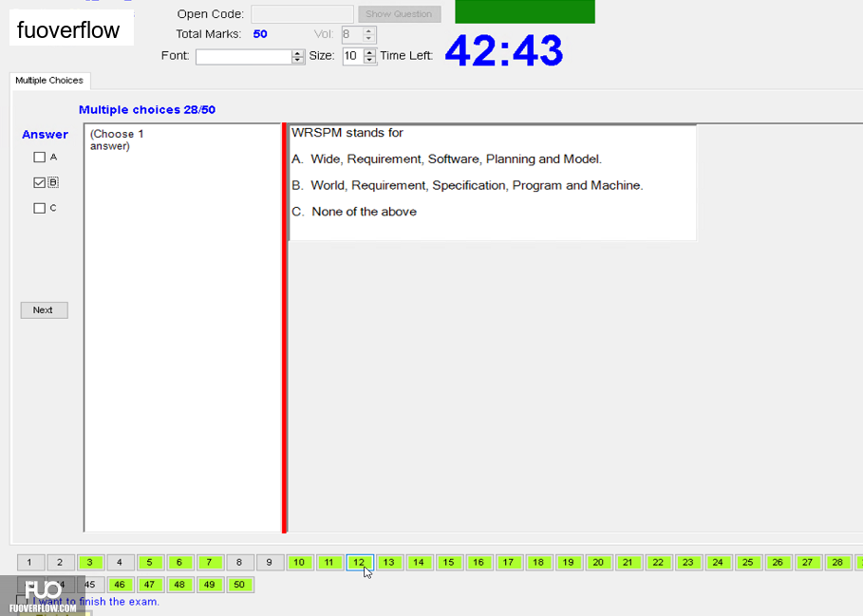This screenshot has height=616, width=863.
Task: Uncheck answer option B
Action: pyautogui.click(x=39, y=182)
